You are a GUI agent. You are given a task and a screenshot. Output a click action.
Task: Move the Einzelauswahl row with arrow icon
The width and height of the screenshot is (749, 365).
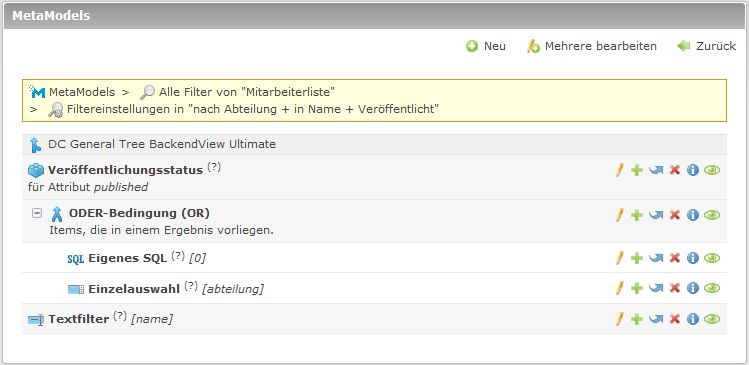click(x=656, y=288)
